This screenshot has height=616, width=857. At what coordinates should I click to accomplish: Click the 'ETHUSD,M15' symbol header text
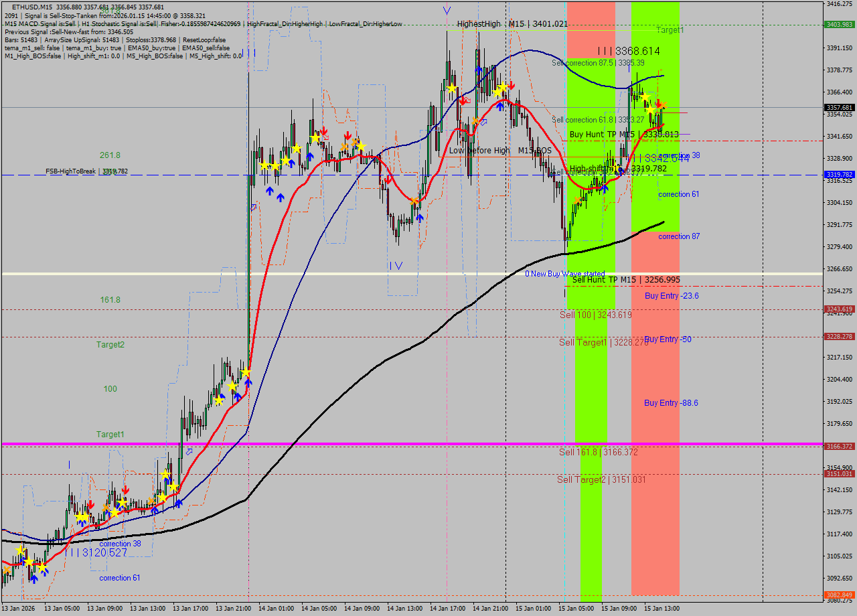(32, 7)
